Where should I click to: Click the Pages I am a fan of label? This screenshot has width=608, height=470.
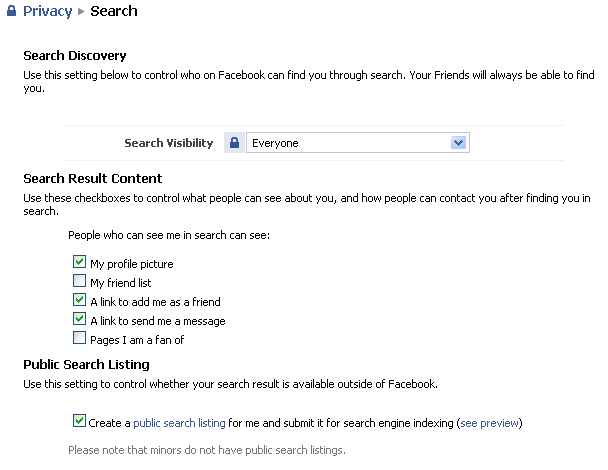(137, 340)
